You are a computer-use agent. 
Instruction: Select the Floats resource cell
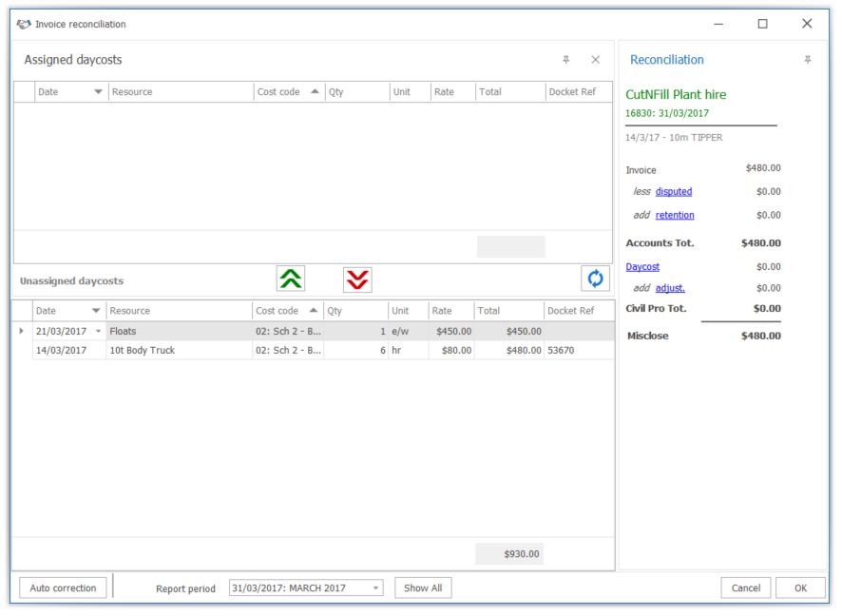179,332
